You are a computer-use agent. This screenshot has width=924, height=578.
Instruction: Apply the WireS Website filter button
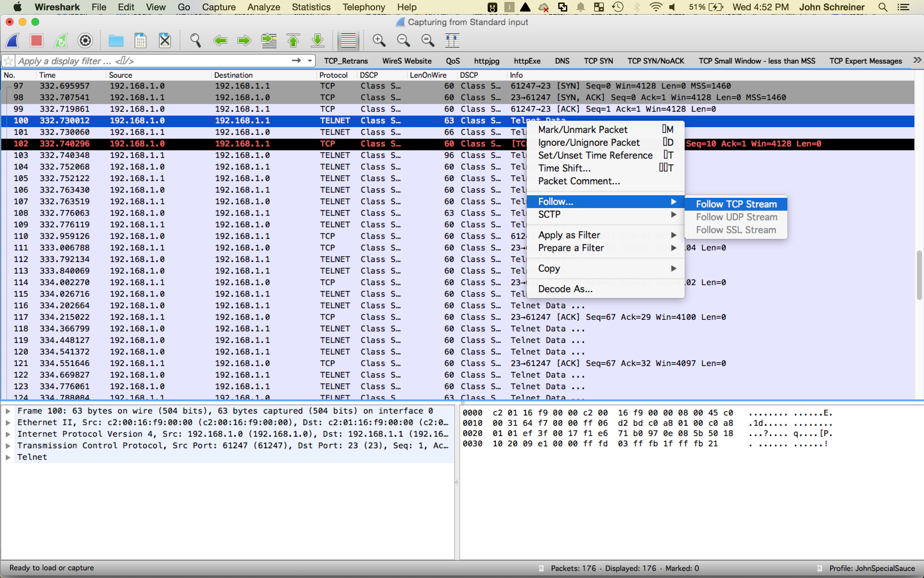[x=407, y=61]
